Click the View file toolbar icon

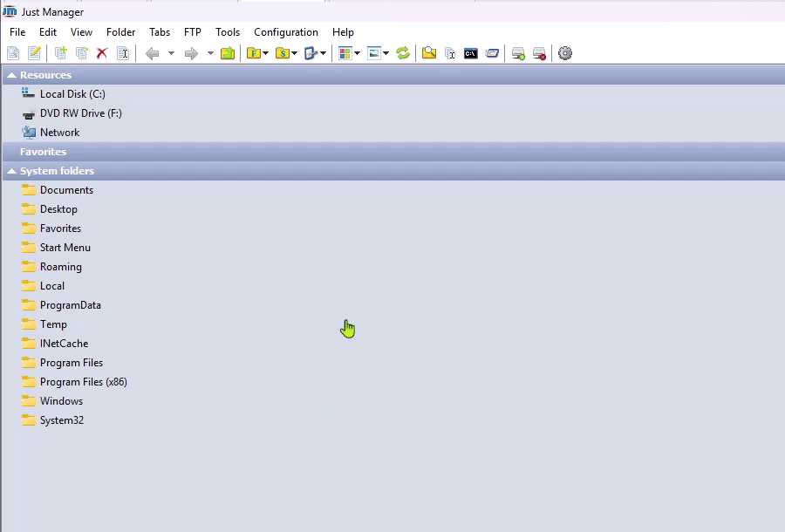13,53
